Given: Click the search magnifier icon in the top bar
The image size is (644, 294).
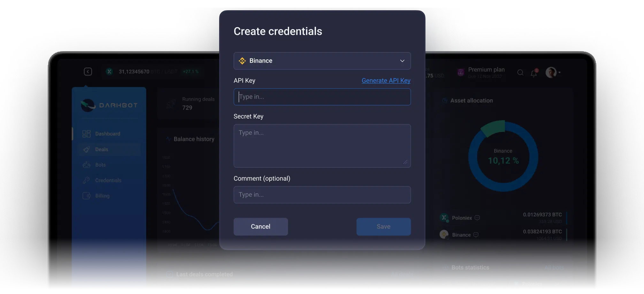Looking at the screenshot, I should pyautogui.click(x=520, y=73).
